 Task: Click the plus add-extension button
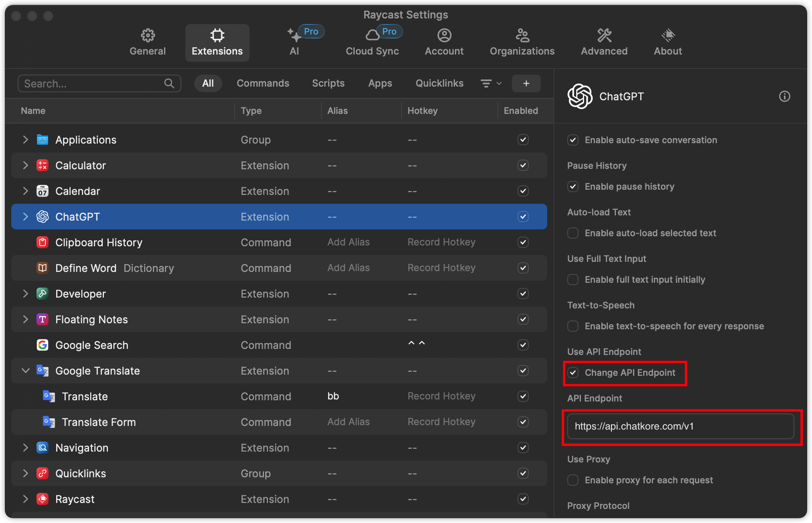tap(526, 83)
